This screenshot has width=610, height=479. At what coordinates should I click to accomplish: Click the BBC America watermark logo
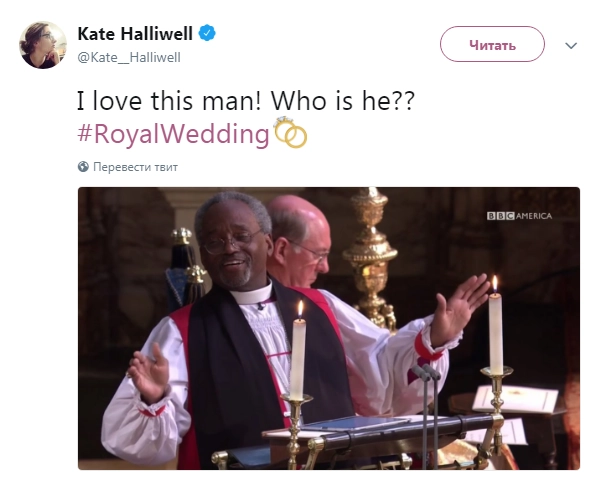[x=518, y=215]
